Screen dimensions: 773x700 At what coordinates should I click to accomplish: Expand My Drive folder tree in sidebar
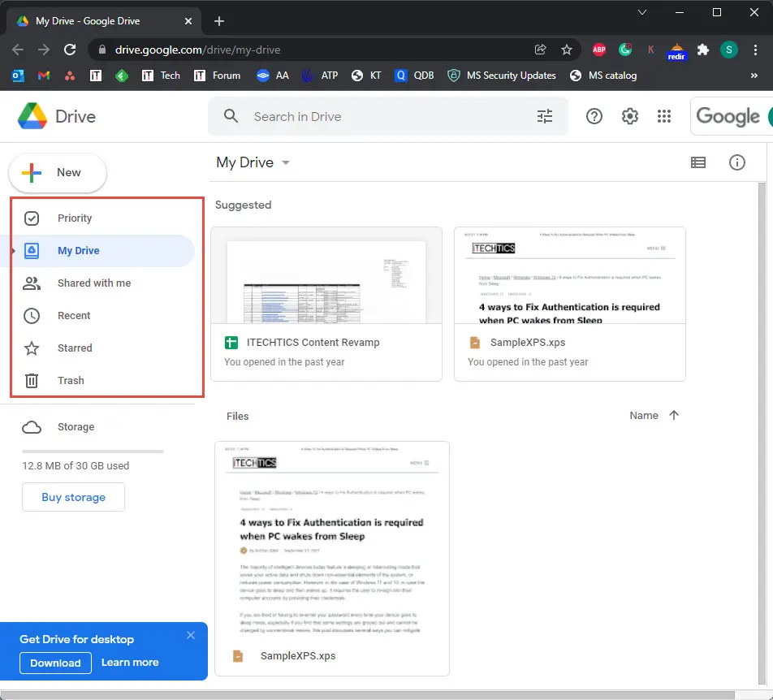(x=13, y=251)
